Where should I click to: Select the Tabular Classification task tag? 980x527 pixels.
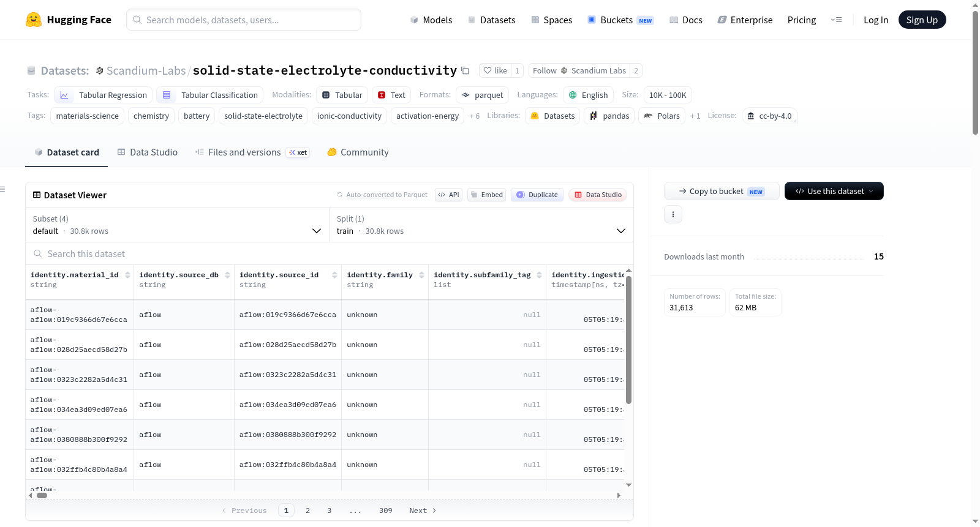210,95
